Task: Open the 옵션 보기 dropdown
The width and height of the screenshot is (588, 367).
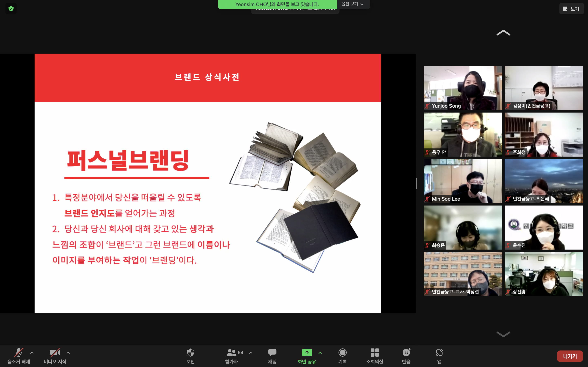Action: point(352,4)
